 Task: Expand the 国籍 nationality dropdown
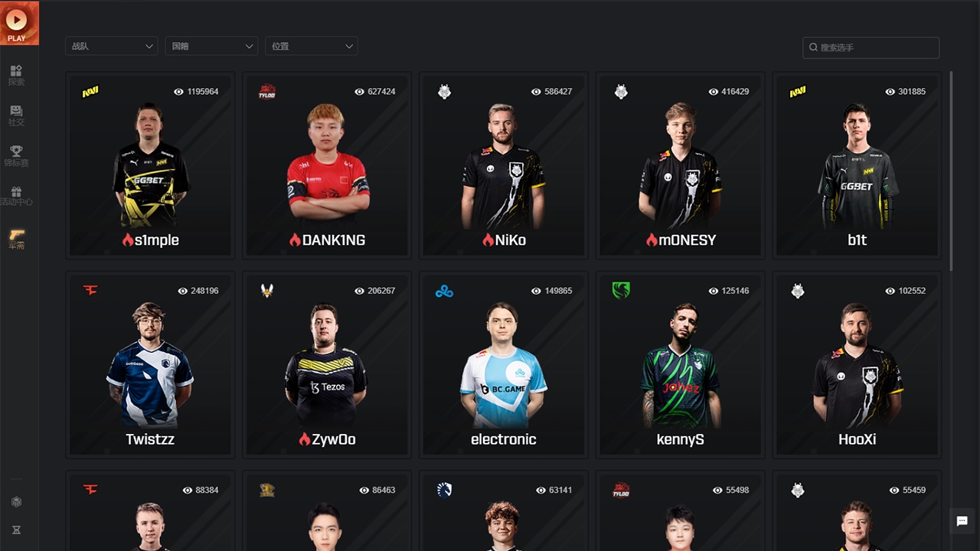tap(211, 46)
